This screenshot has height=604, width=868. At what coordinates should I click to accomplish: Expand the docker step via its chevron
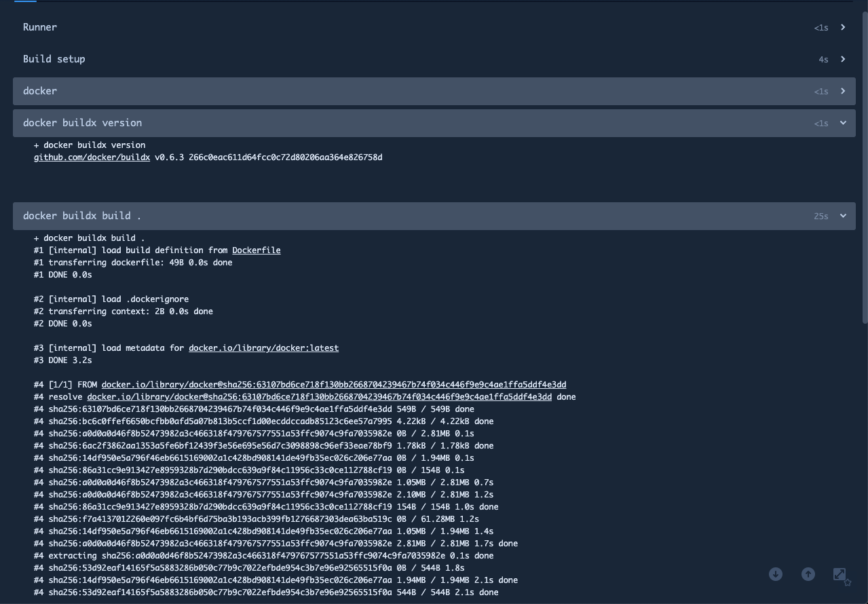pos(843,91)
